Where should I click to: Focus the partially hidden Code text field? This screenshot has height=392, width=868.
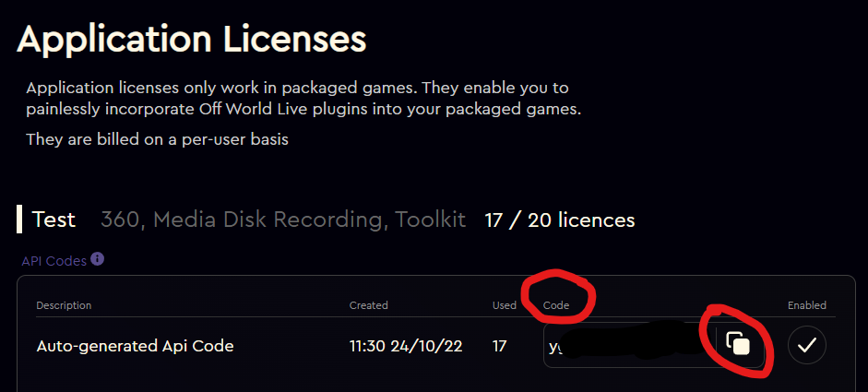point(631,346)
